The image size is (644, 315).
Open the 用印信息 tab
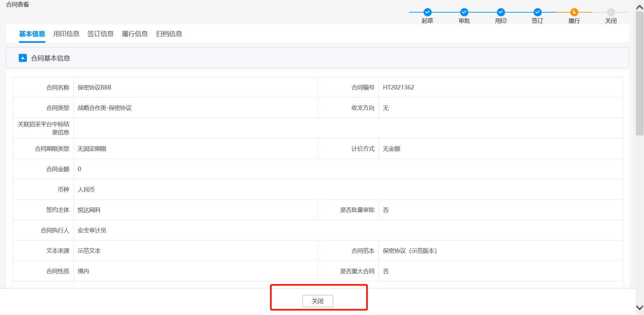click(66, 34)
